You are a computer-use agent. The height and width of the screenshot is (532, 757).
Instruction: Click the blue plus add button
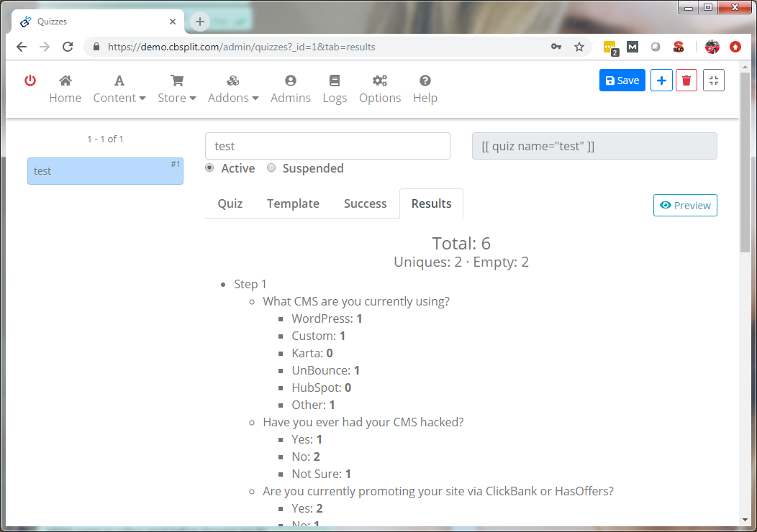coord(661,81)
